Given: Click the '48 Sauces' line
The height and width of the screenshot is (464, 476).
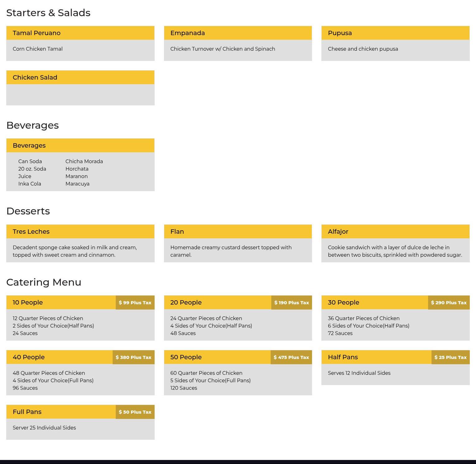Looking at the screenshot, I should tap(183, 333).
